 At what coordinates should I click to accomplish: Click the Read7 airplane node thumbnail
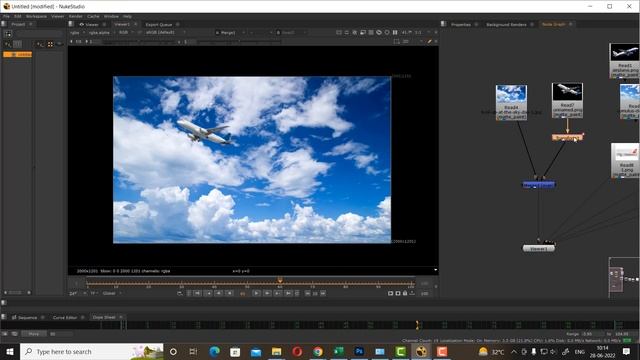coord(567,92)
